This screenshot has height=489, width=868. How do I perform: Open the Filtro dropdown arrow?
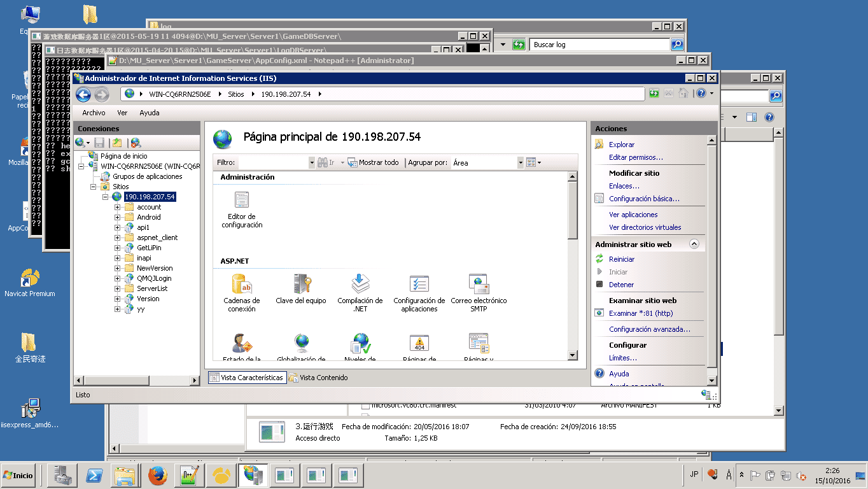click(x=312, y=163)
